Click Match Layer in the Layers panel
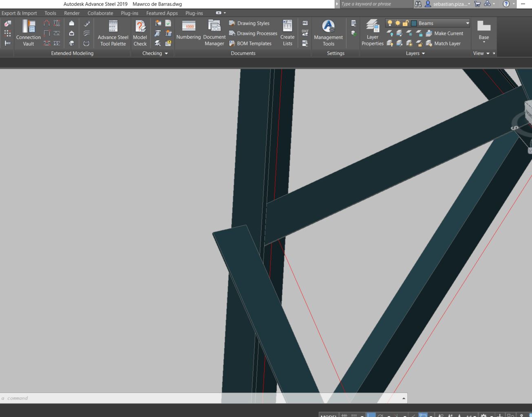Image resolution: width=532 pixels, height=417 pixels. (446, 43)
